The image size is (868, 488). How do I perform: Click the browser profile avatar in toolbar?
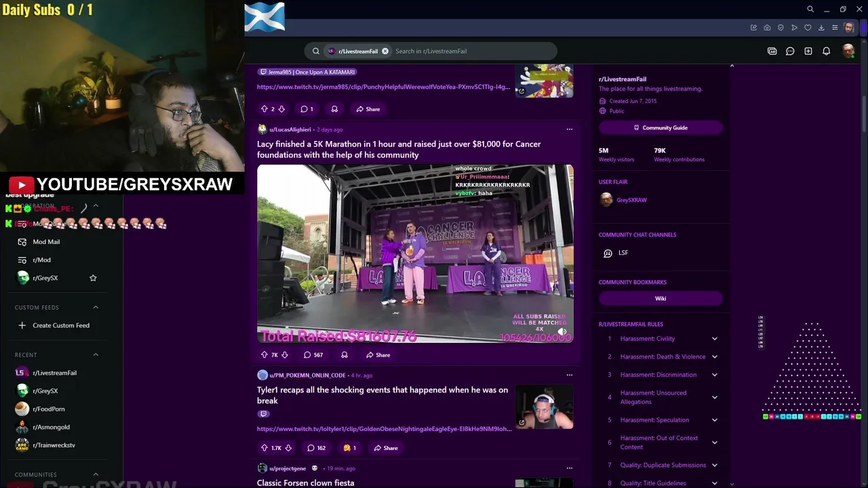(849, 28)
